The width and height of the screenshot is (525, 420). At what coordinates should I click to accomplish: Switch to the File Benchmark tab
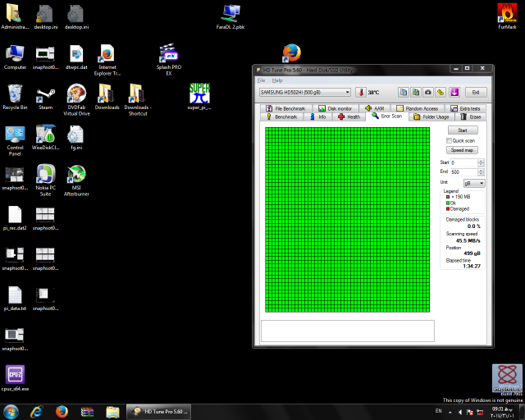coord(286,108)
